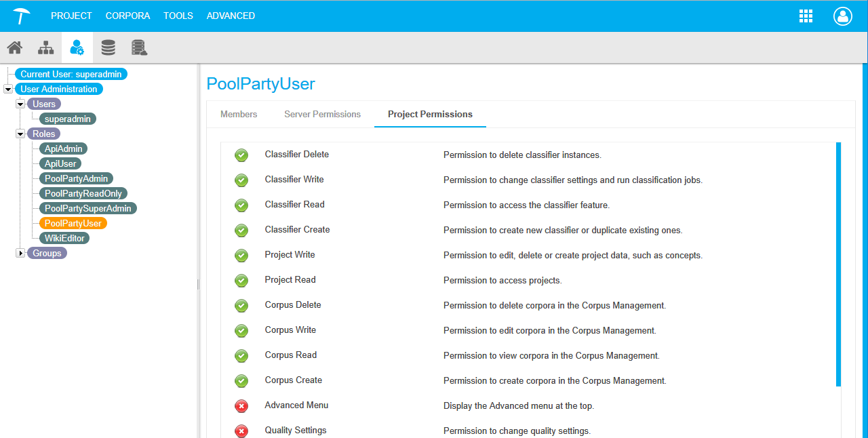The height and width of the screenshot is (438, 868).
Task: Open the ADVANCED menu
Action: [x=231, y=16]
